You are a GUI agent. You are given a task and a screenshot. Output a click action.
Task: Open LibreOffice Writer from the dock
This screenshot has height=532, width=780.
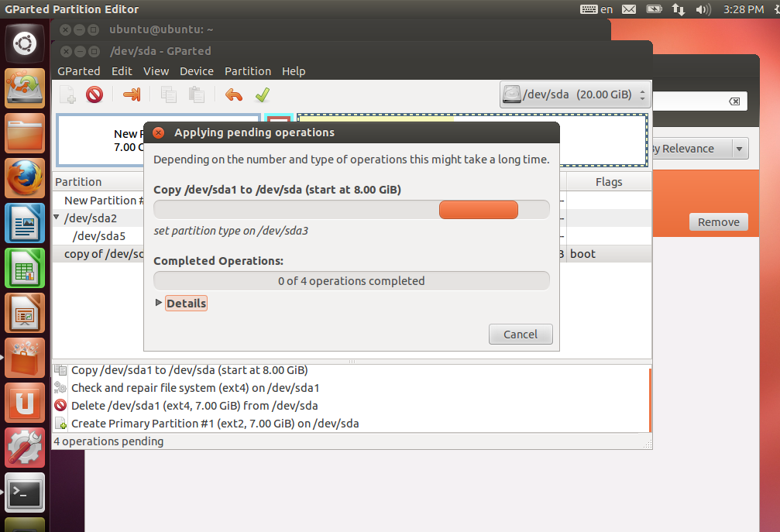click(x=25, y=223)
